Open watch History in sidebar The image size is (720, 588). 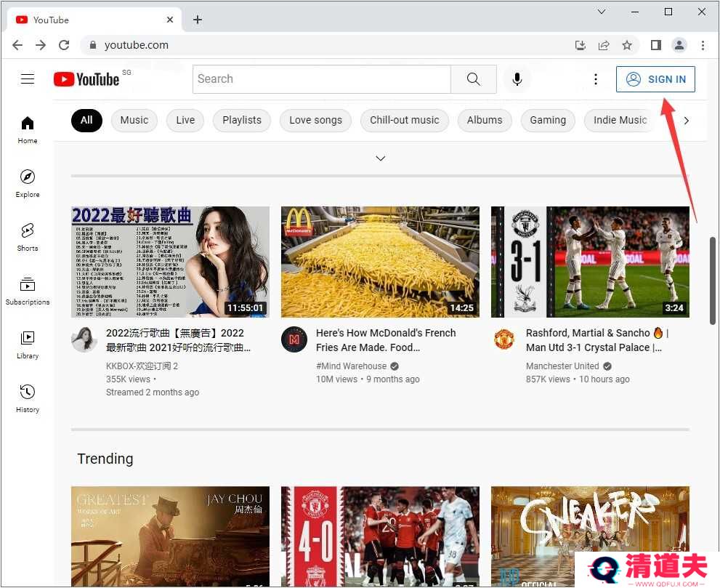28,398
